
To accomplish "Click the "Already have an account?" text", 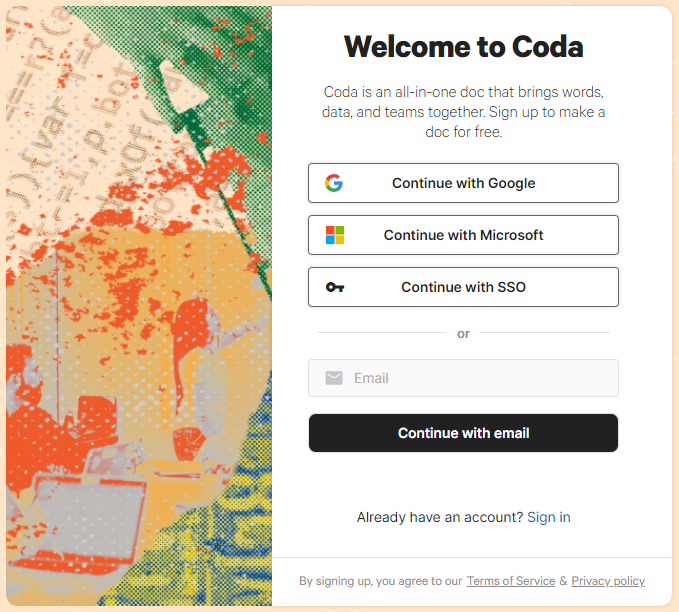I will (439, 517).
